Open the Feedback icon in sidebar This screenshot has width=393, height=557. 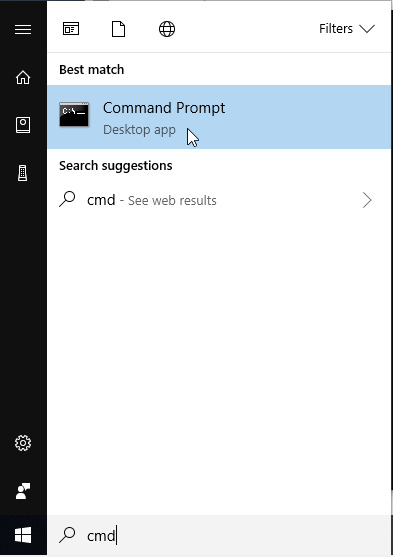pyautogui.click(x=23, y=491)
